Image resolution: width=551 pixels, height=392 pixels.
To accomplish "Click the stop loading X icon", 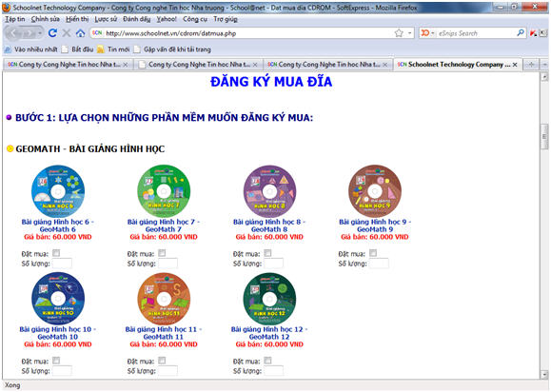I will pos(67,33).
